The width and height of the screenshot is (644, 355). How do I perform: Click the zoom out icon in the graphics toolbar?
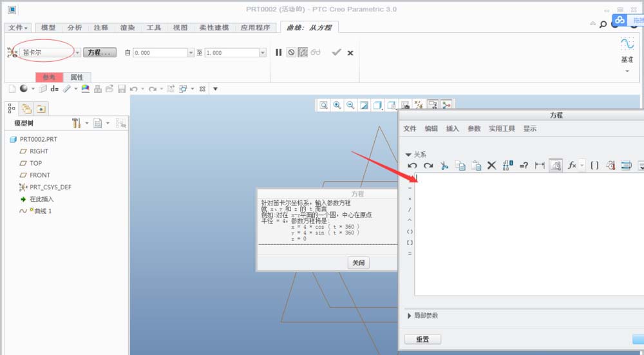click(x=350, y=105)
